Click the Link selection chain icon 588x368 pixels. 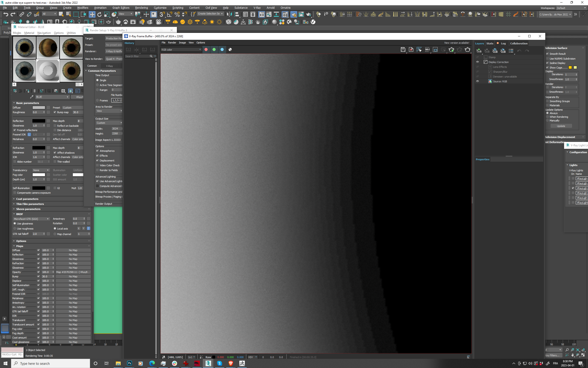pos(22,14)
